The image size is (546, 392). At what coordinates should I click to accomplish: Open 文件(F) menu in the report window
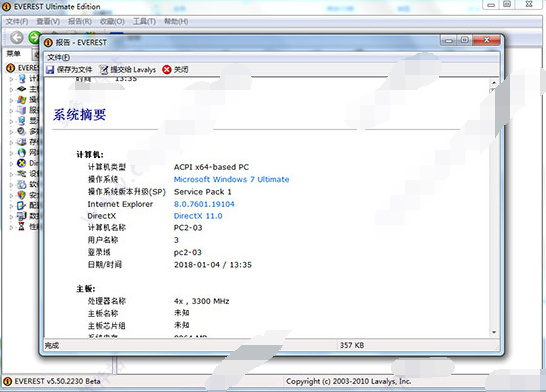tap(58, 57)
